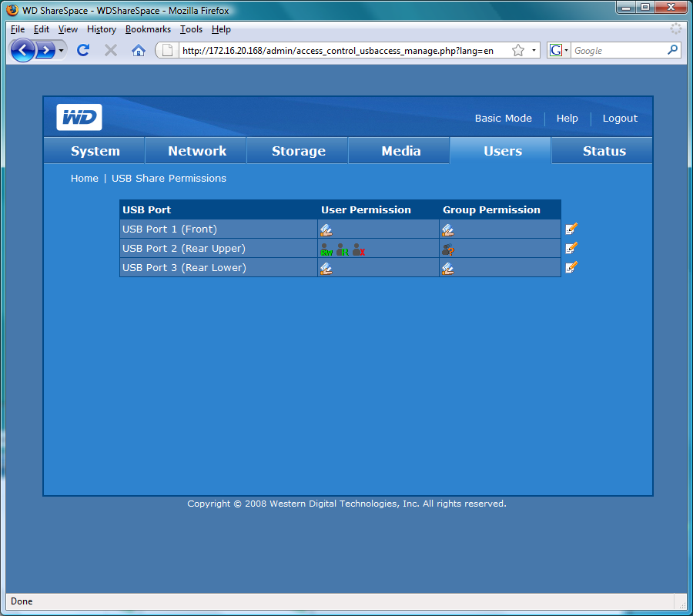Open the File menu
Viewport: 693px width, 616px height.
click(x=18, y=29)
